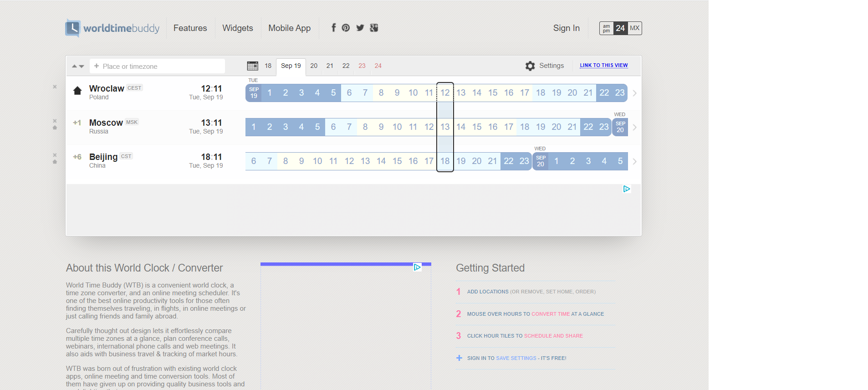Click SAVE SETTINGS link
The width and height of the screenshot is (868, 390).
point(516,358)
